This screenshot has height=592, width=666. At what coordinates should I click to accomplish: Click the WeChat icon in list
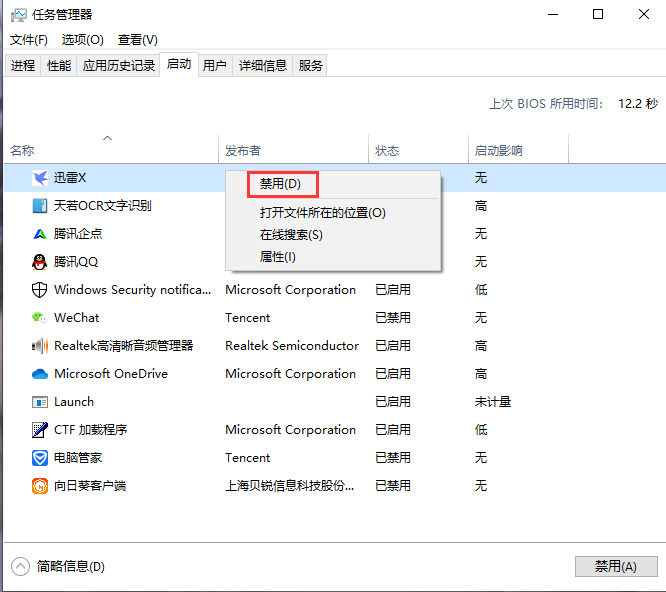(x=40, y=318)
